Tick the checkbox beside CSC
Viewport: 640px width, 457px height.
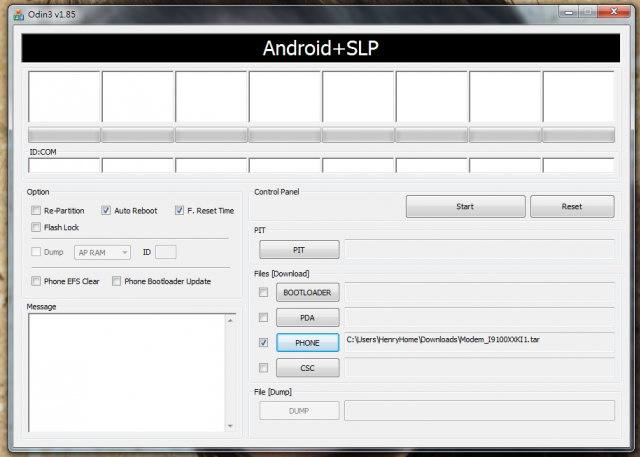264,368
